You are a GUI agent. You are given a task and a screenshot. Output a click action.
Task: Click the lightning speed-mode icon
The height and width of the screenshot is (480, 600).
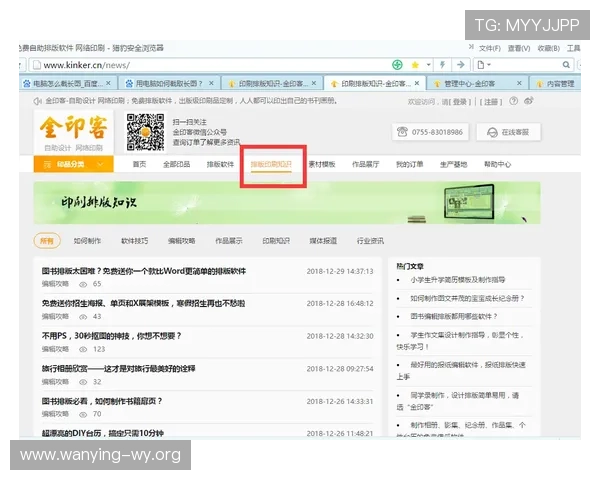pos(443,65)
